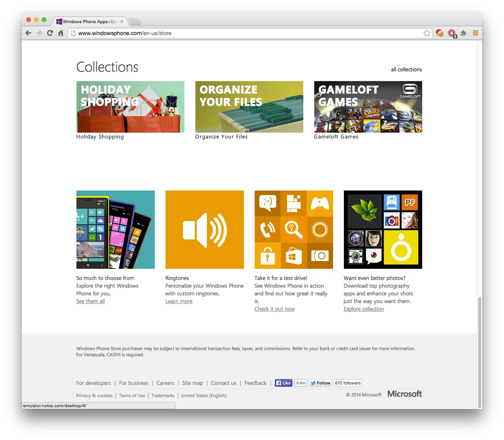The width and height of the screenshot is (504, 440).
Task: Click the Microsoft logo in footer
Action: (x=404, y=394)
